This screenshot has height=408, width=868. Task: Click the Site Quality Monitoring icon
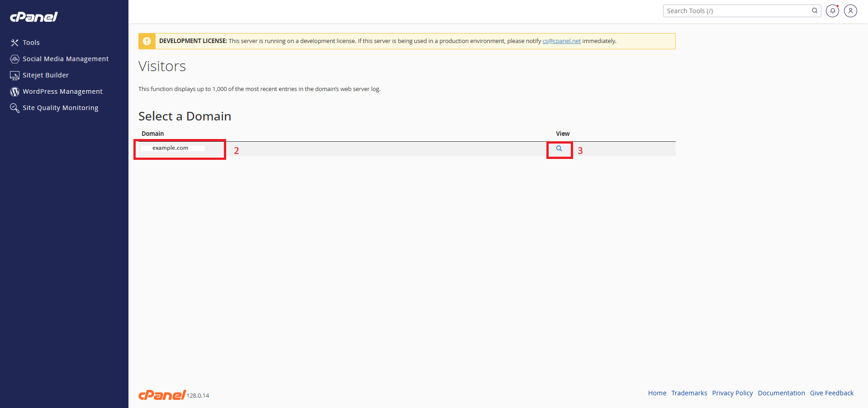point(15,108)
